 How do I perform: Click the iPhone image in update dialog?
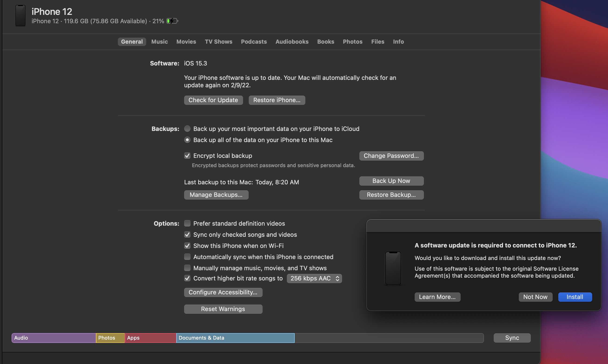393,268
